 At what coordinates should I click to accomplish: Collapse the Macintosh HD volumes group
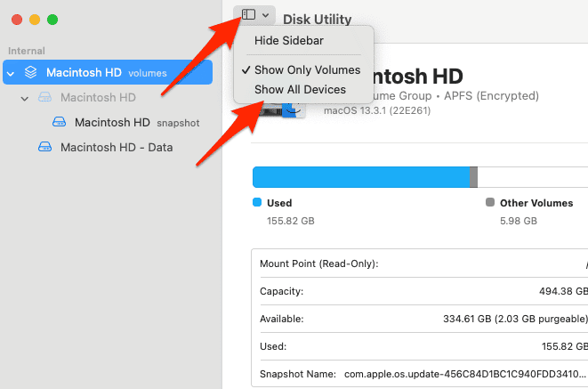click(11, 73)
